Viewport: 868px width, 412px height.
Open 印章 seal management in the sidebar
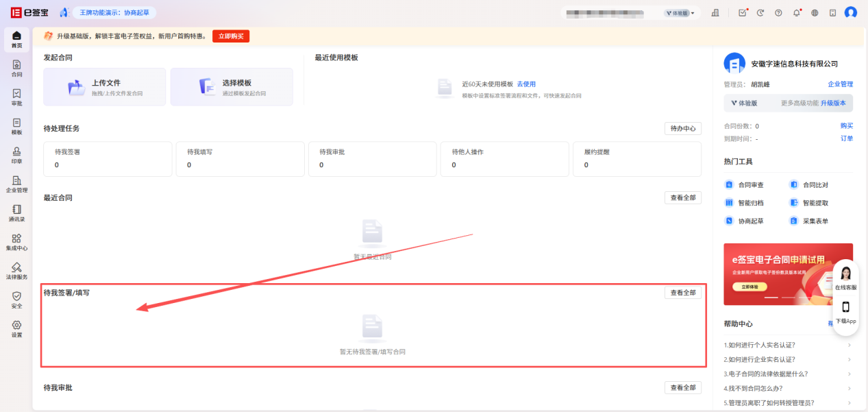pos(16,155)
